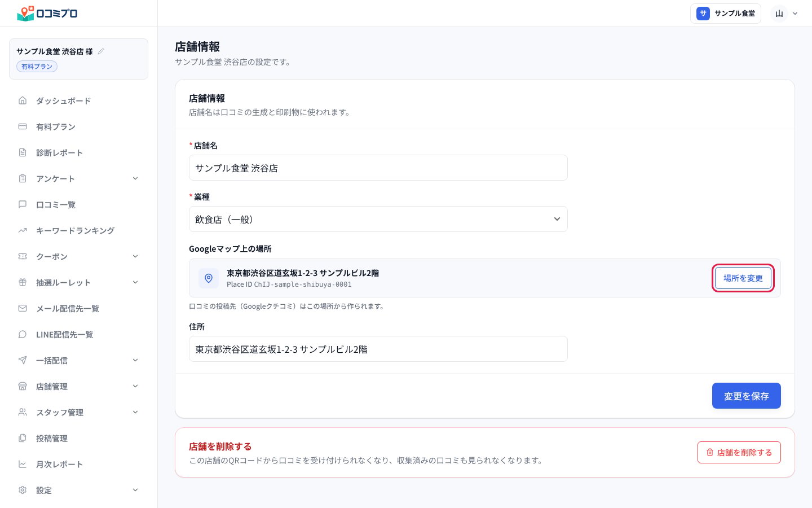Image resolution: width=812 pixels, height=508 pixels.
Task: Open the 山 user account menu
Action: click(x=785, y=14)
